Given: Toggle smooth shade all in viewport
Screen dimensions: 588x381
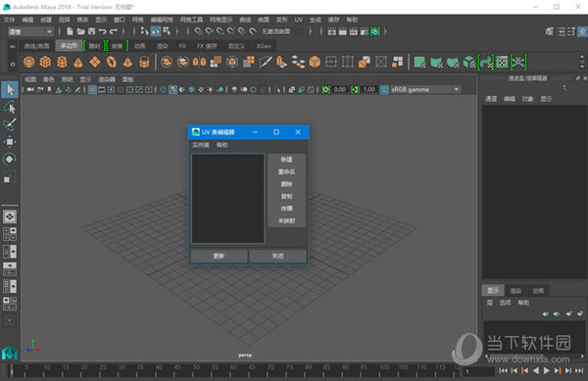Looking at the screenshot, I should (x=172, y=89).
